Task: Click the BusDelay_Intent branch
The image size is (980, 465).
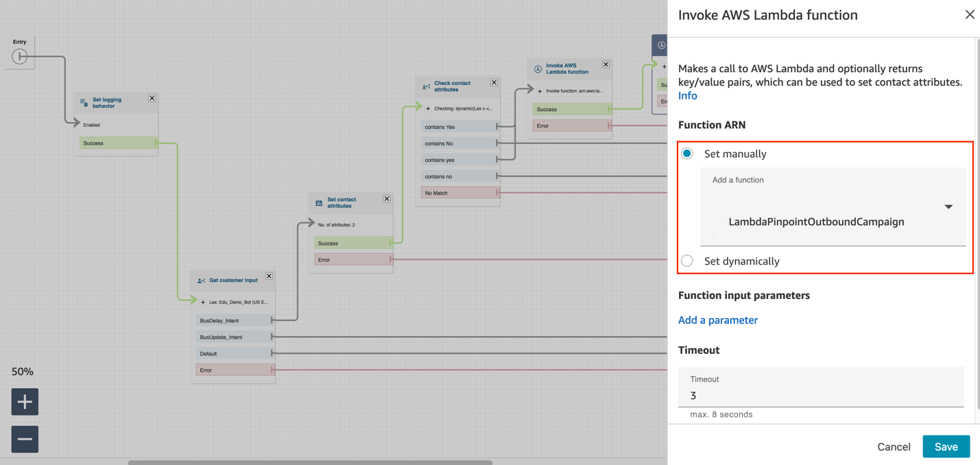Action: pyautogui.click(x=235, y=320)
